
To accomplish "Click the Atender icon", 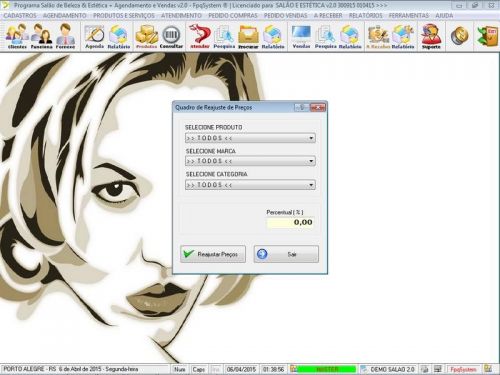I will click(200, 36).
